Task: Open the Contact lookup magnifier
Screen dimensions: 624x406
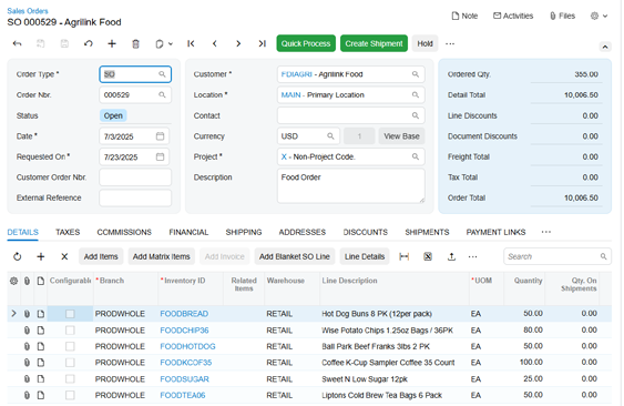Action: coord(415,115)
